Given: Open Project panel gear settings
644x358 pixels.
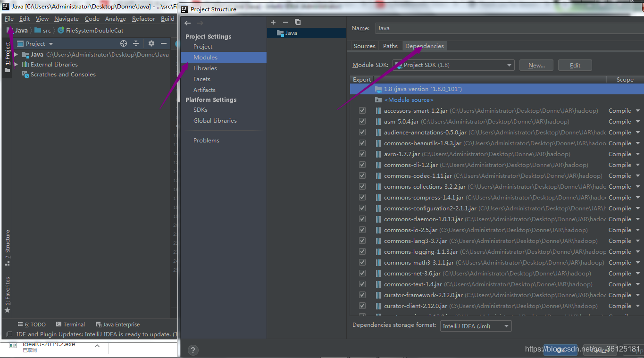Looking at the screenshot, I should 151,43.
